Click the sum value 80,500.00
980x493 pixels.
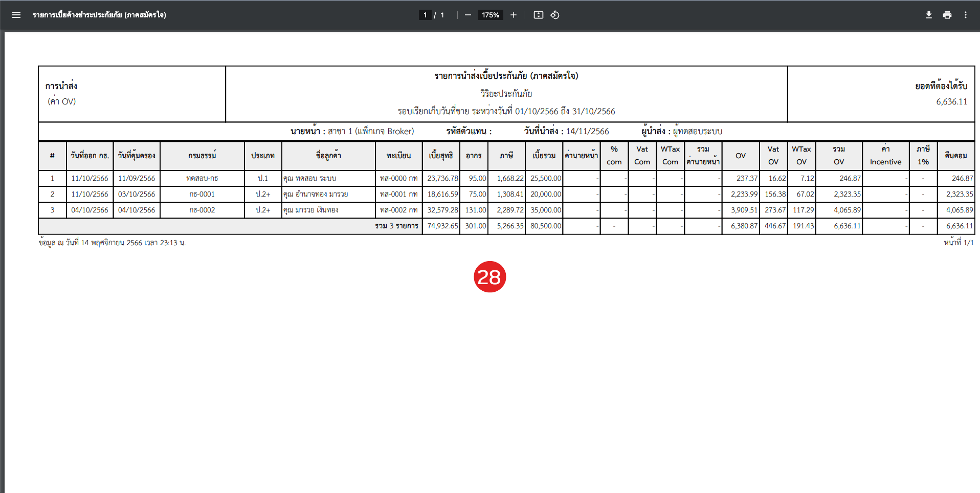click(546, 226)
